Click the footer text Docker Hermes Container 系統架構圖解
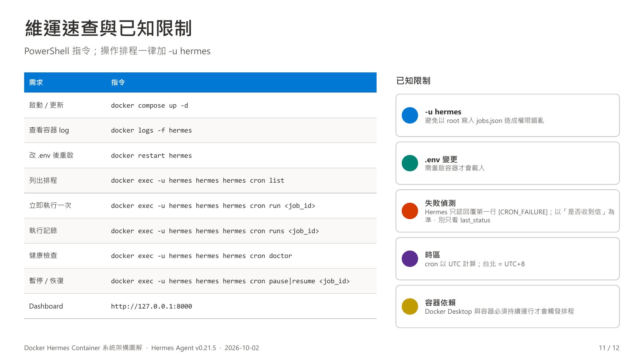 [83, 348]
